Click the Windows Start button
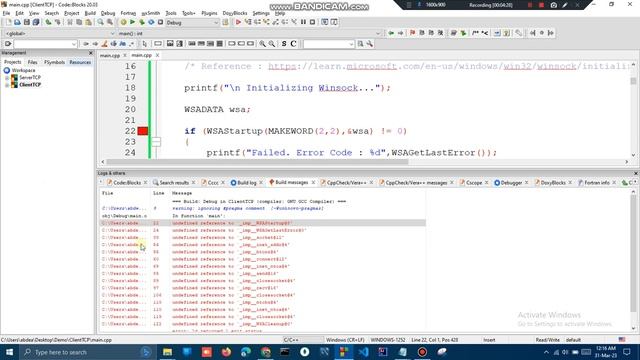This screenshot has height=360, width=640. tap(9, 352)
